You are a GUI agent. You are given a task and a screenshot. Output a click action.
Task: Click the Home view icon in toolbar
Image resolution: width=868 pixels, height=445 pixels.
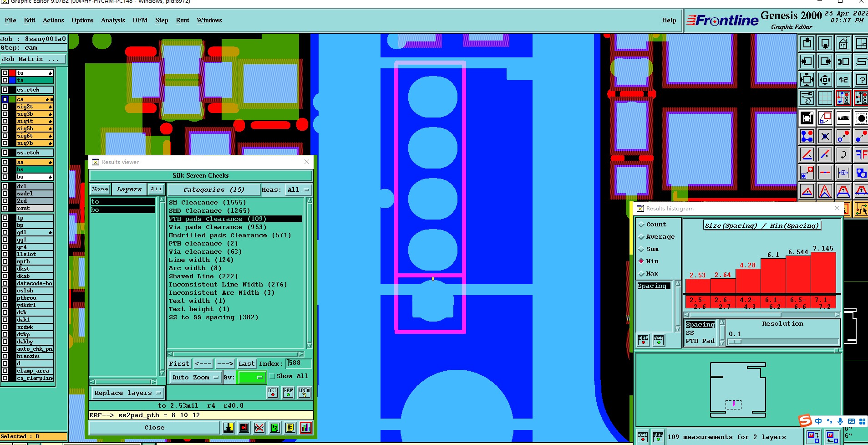point(843,43)
